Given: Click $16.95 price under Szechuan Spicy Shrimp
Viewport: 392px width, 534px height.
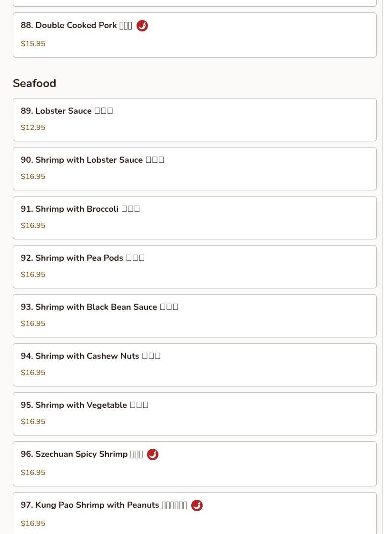Looking at the screenshot, I should [x=33, y=472].
